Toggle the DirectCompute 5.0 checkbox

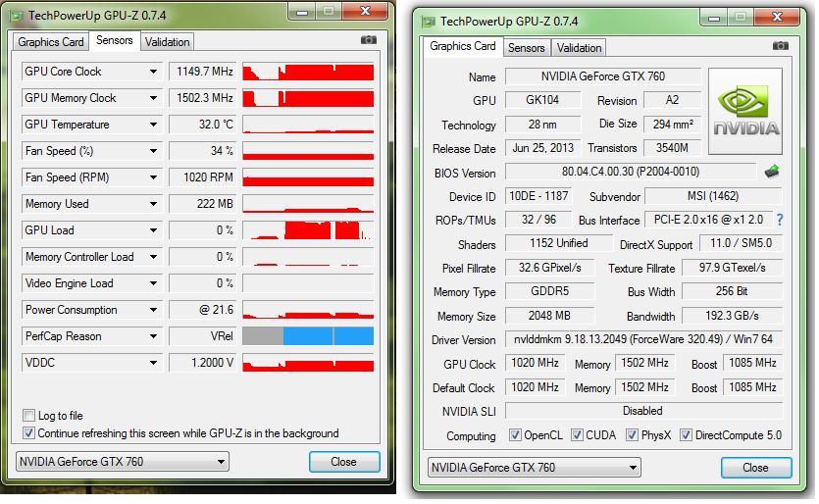687,435
